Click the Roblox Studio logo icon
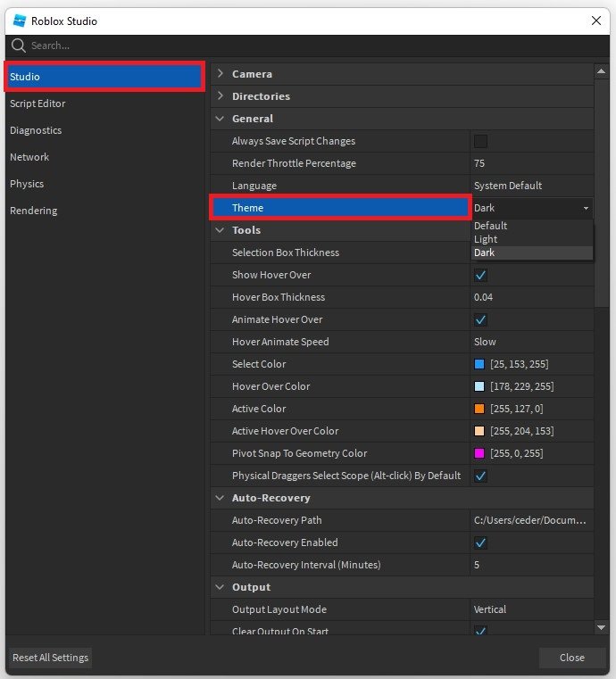 click(20, 21)
